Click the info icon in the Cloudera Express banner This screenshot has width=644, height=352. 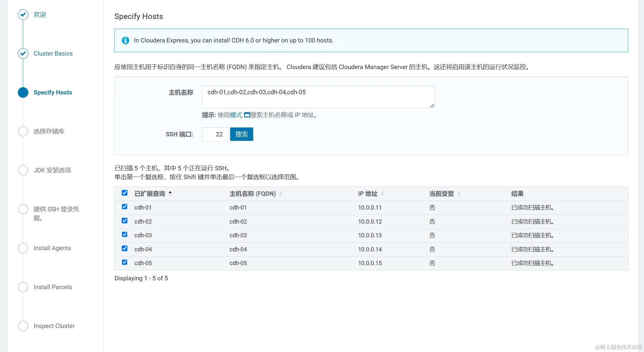pyautogui.click(x=126, y=40)
